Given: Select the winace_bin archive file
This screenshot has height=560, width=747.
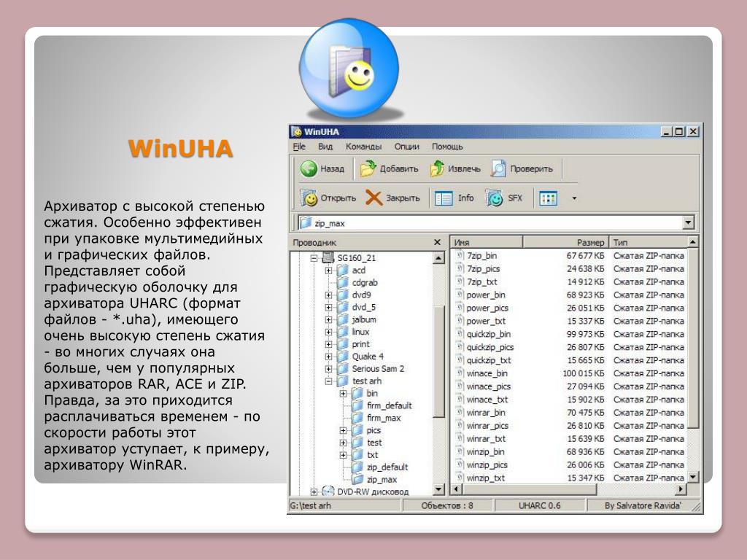Looking at the screenshot, I should [487, 373].
